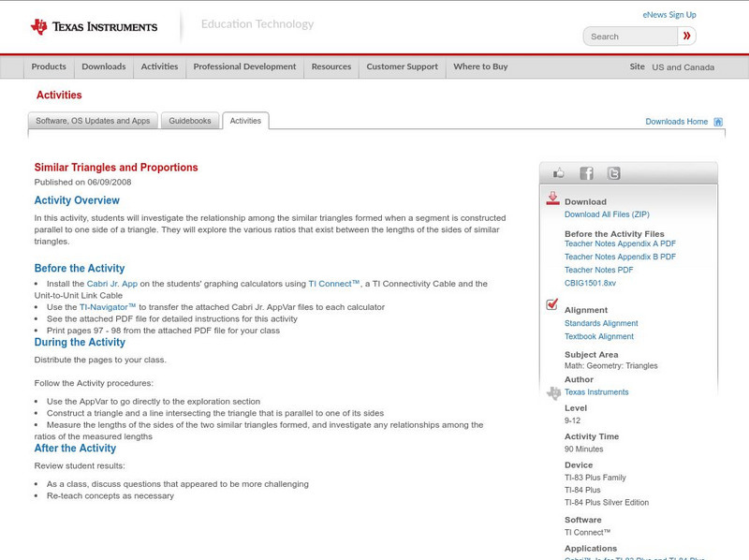Screen dimensions: 749x560
Task: Click the thumbs-up like icon
Action: (x=558, y=173)
